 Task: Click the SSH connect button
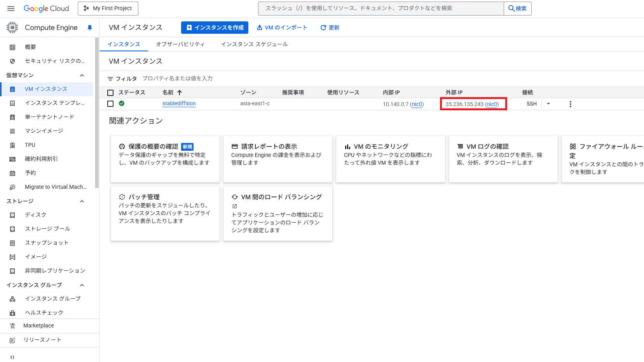[x=531, y=104]
